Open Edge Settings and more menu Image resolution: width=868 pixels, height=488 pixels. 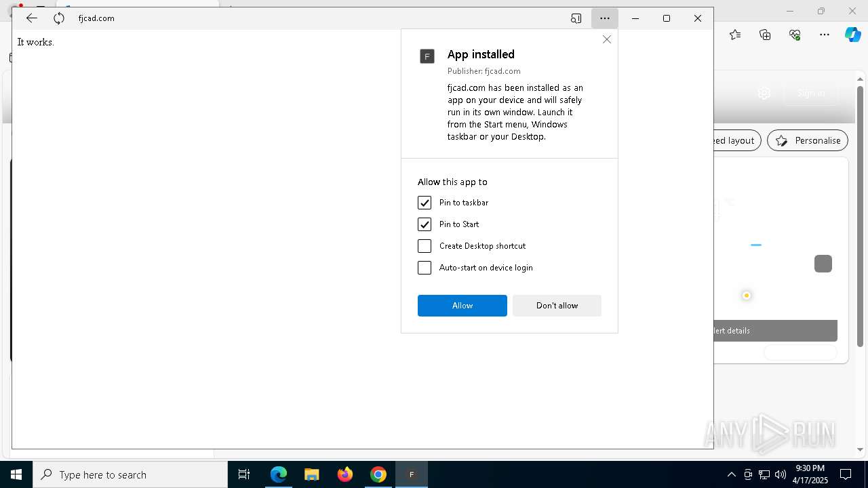point(825,35)
